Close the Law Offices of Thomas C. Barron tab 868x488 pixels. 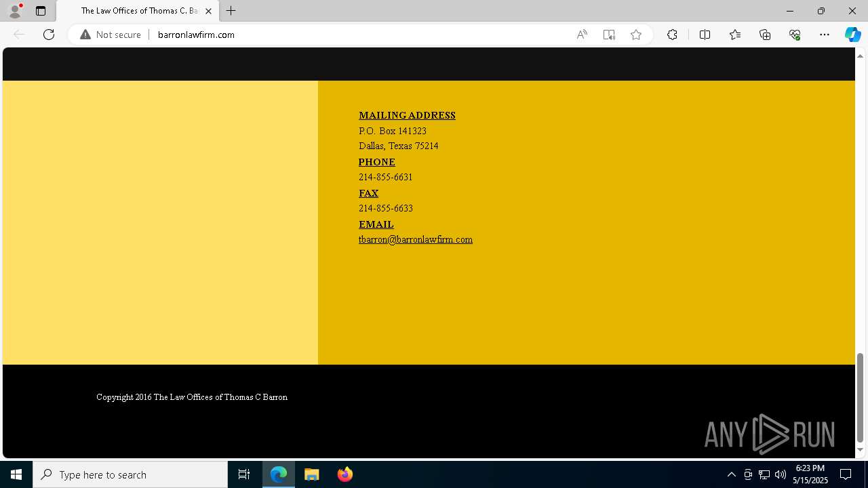coord(208,11)
